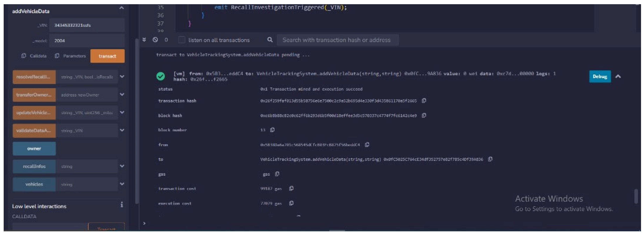Collapse the transaction details chevron
644x235 pixels.
(618, 76)
